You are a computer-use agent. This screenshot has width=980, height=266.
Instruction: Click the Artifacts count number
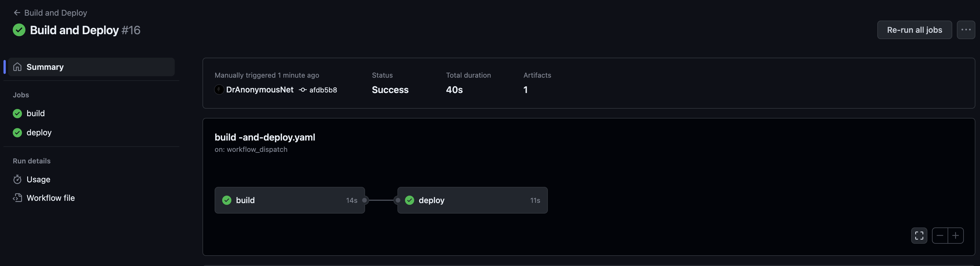point(525,90)
